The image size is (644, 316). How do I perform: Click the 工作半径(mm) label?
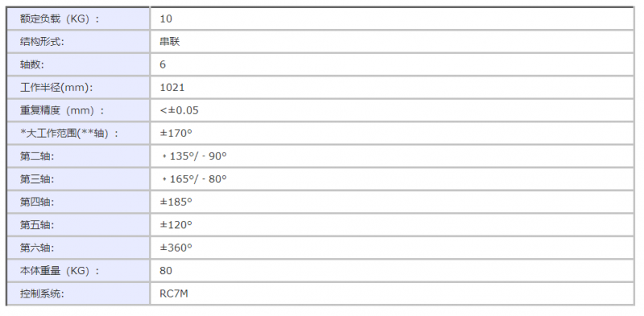point(56,88)
